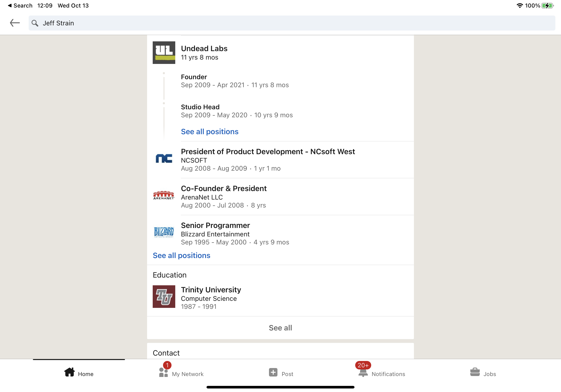Tap the My Network people icon
The image size is (561, 392).
coord(164,372)
